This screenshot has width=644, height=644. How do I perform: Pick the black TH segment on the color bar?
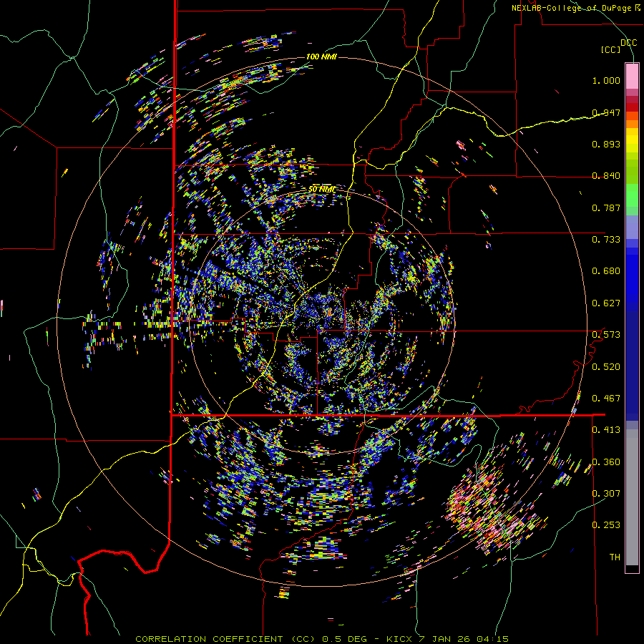(x=632, y=568)
